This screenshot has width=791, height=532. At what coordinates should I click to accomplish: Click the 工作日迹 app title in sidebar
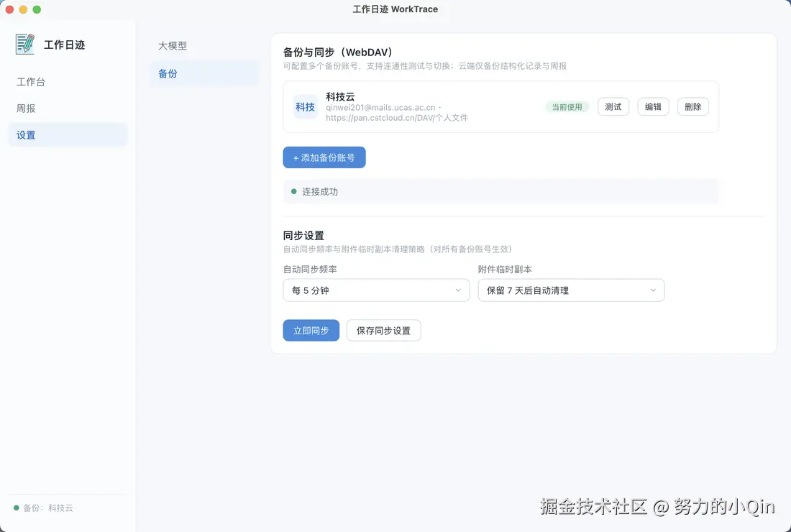64,45
